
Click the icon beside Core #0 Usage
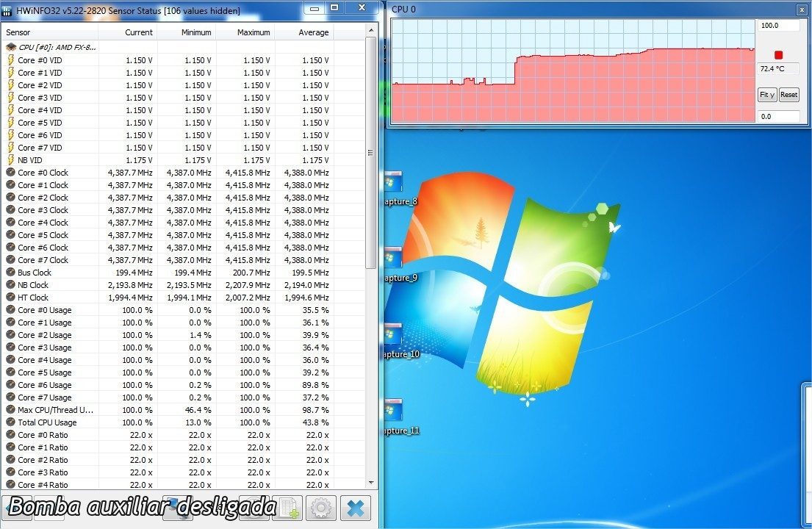[x=10, y=310]
